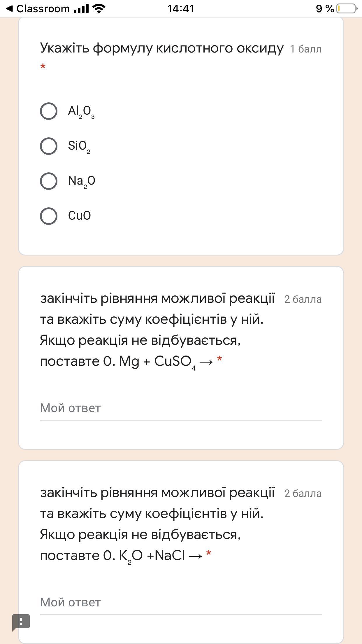Tap the 9 % battery percentage
Screen dimensions: 362x644
coord(325,9)
